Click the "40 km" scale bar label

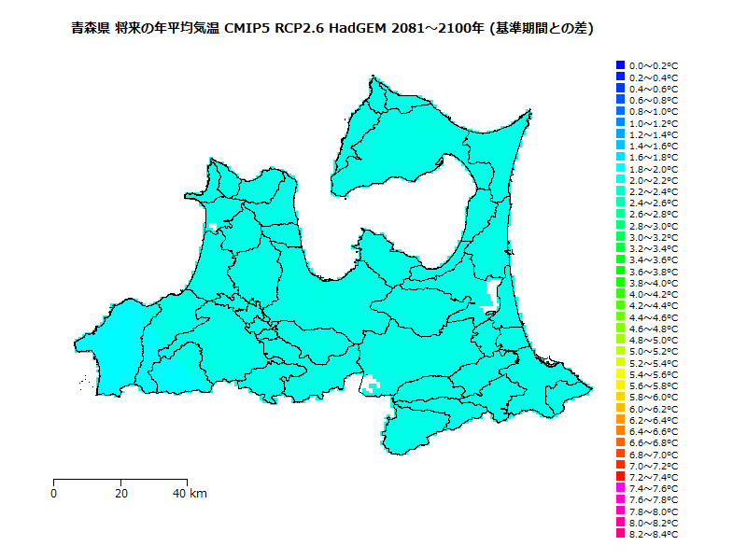pos(190,494)
